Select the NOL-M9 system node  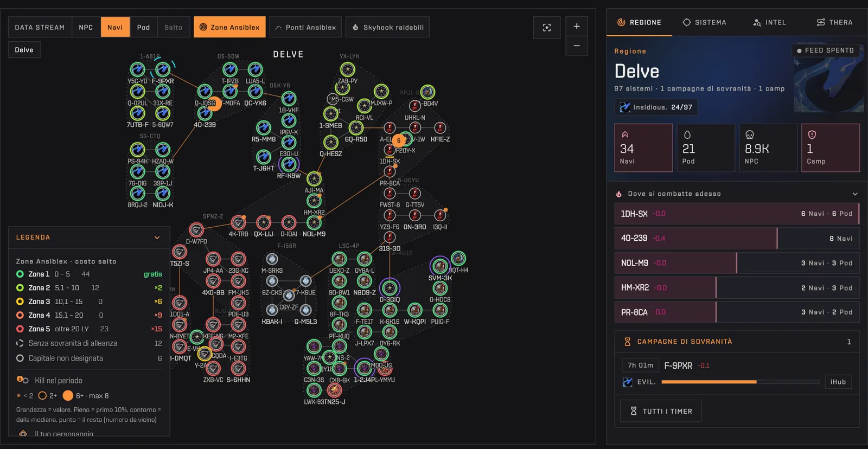[x=314, y=222]
